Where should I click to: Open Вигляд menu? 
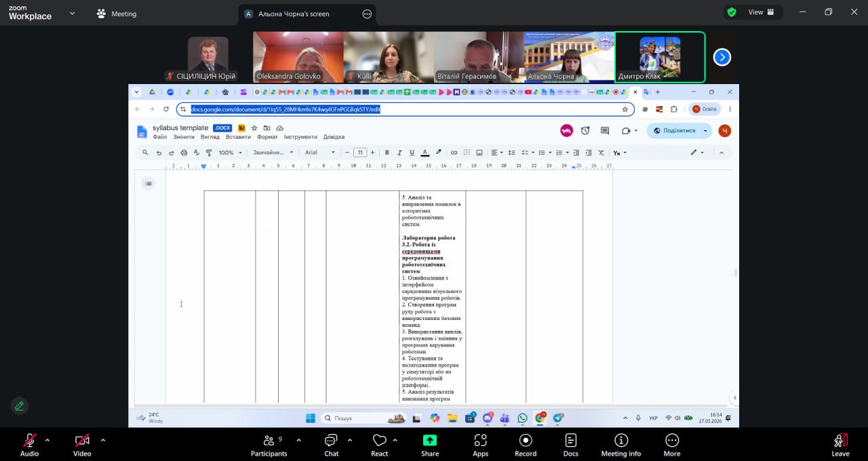210,137
